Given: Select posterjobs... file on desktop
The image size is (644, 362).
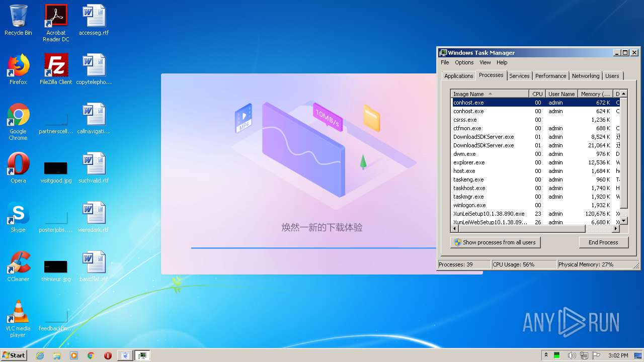Looking at the screenshot, I should pos(56,221).
